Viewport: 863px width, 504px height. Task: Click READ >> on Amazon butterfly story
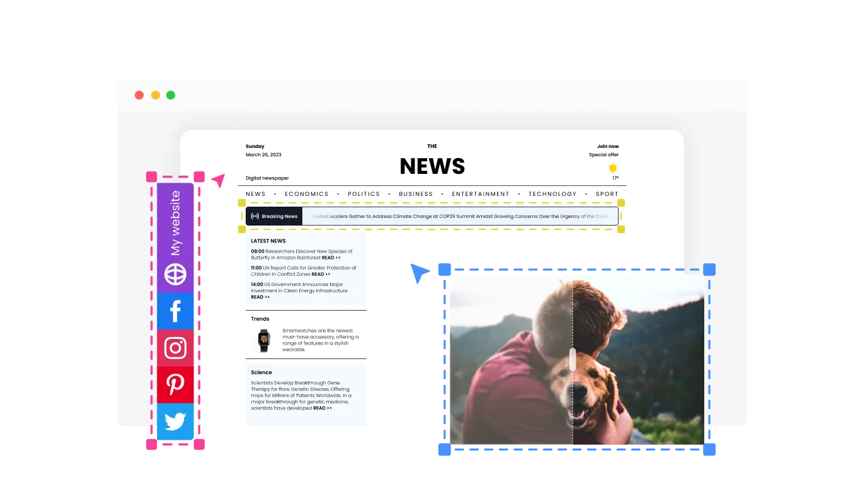pos(331,258)
